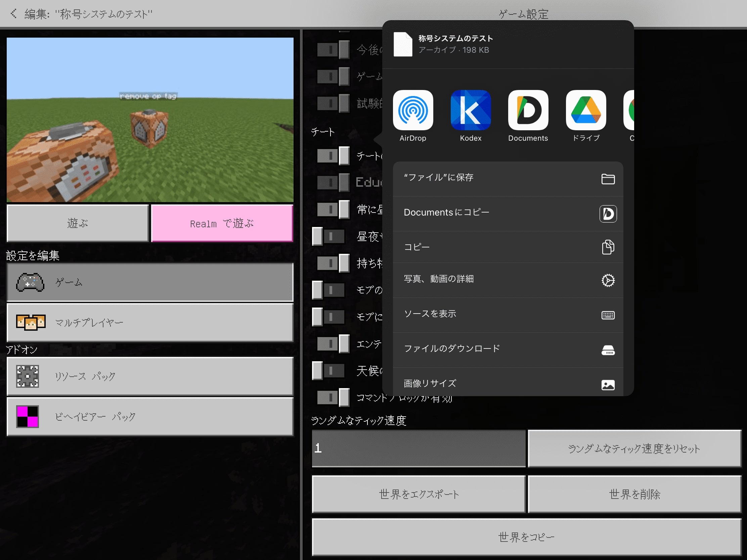Open the マルチプレイヤー settings tab
747x560 pixels.
[x=150, y=322]
